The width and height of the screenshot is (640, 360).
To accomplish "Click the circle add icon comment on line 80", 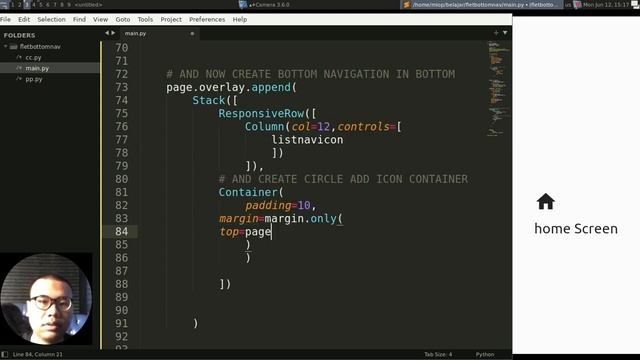I will tap(343, 179).
